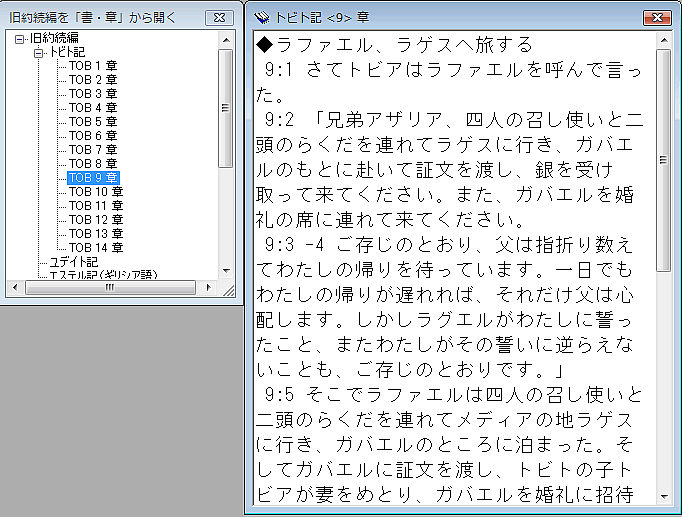Open TOB 2 章 in the tree
The image size is (682, 517).
pos(93,80)
